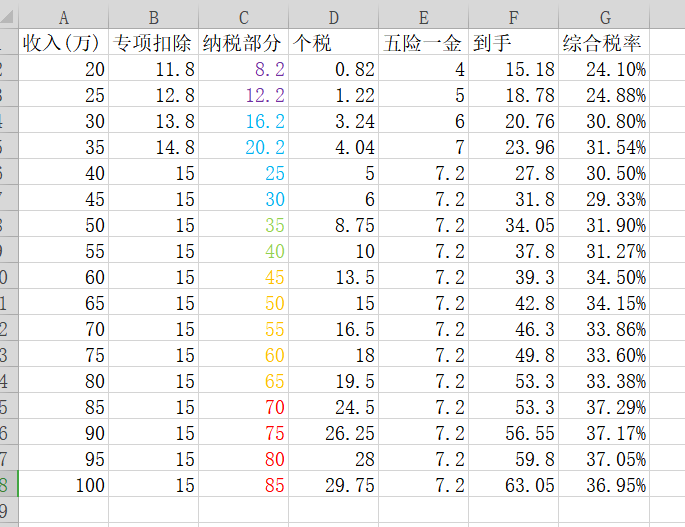Screen dimensions: 685x527
Task: Click the select-all corner triangle
Action: click(9, 18)
